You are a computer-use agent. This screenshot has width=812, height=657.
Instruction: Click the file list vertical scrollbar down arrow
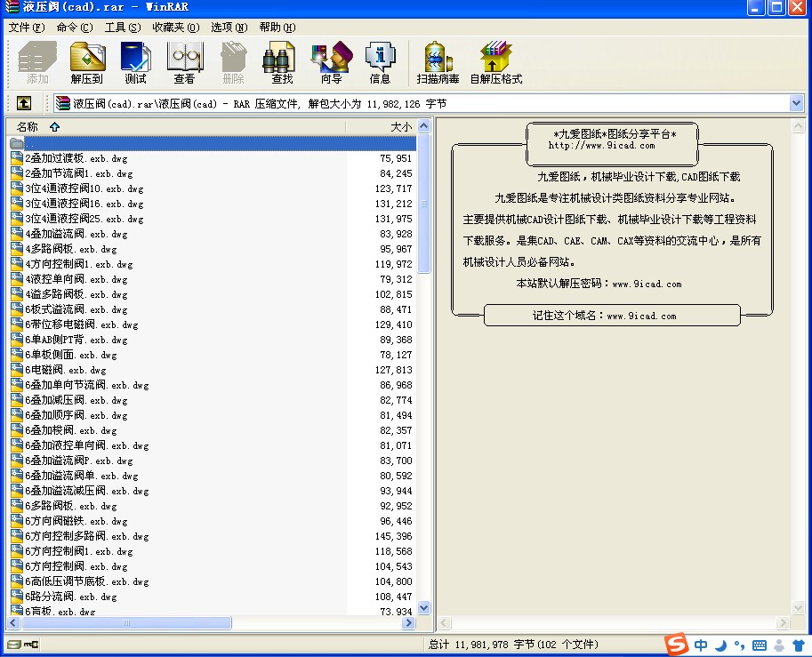[x=424, y=608]
